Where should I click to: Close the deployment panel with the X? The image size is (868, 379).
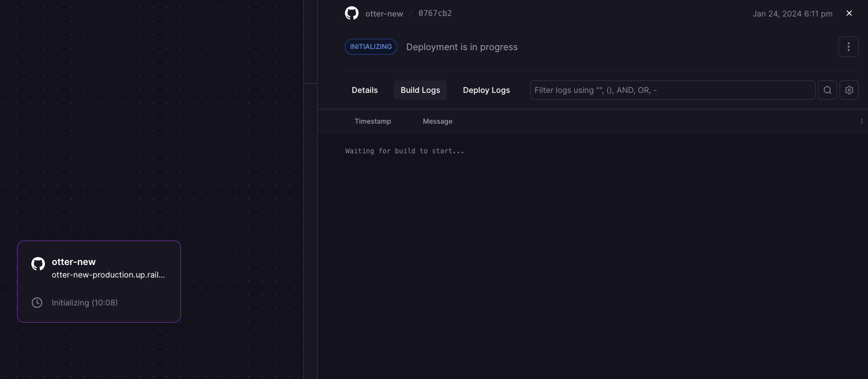tap(849, 13)
